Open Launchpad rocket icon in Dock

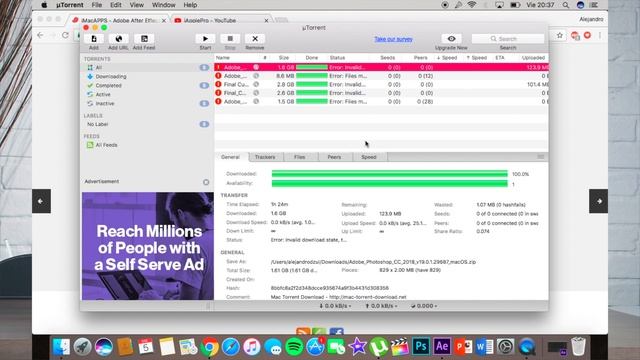82,347
